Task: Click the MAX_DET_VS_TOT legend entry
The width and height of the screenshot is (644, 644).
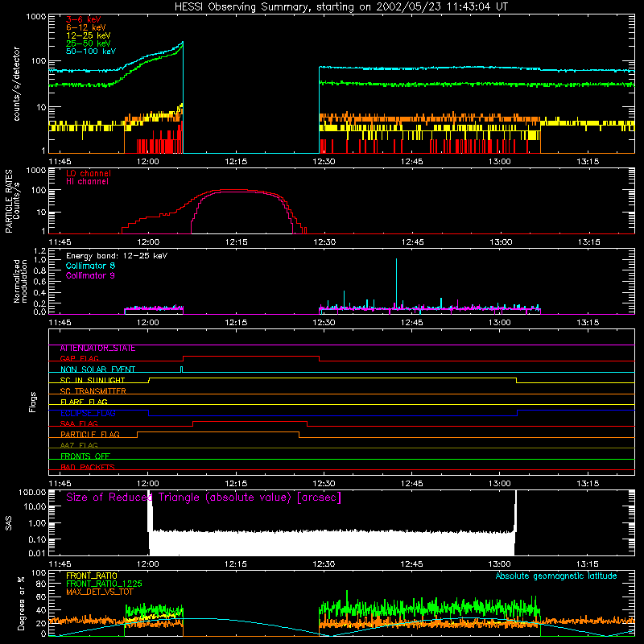Action: [100, 592]
